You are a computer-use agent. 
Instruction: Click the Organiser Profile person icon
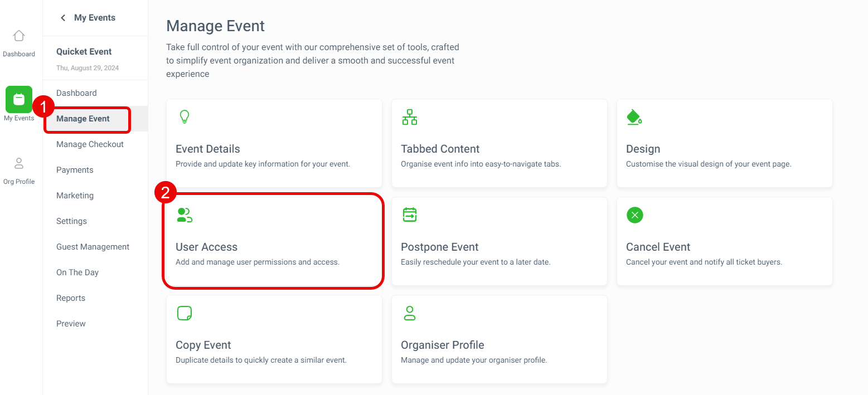click(410, 313)
